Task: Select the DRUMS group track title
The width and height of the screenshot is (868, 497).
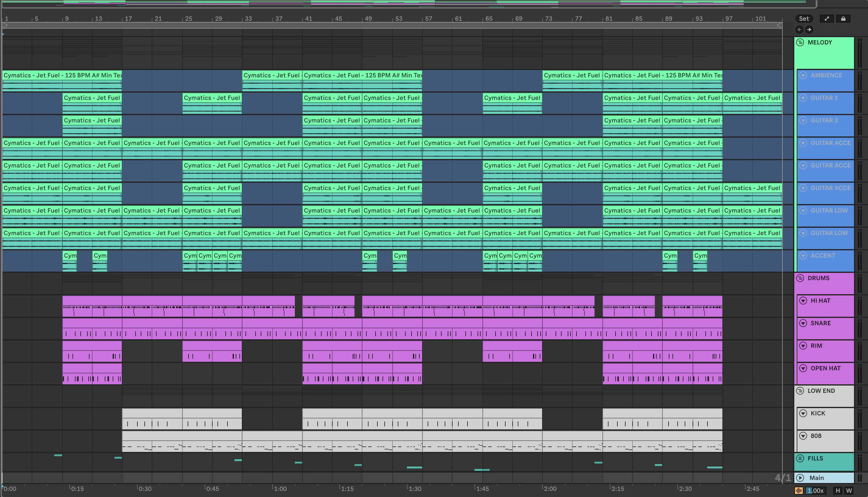Action: click(818, 278)
